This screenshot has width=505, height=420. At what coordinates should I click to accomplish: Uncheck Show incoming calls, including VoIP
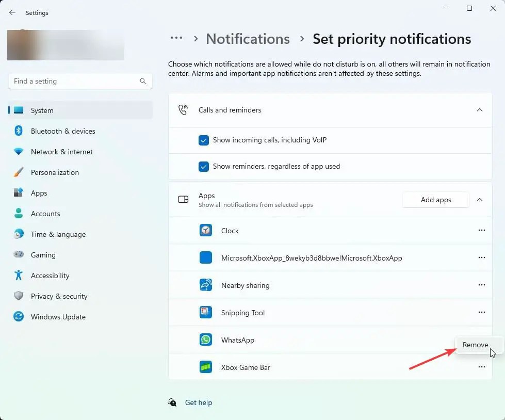(204, 139)
